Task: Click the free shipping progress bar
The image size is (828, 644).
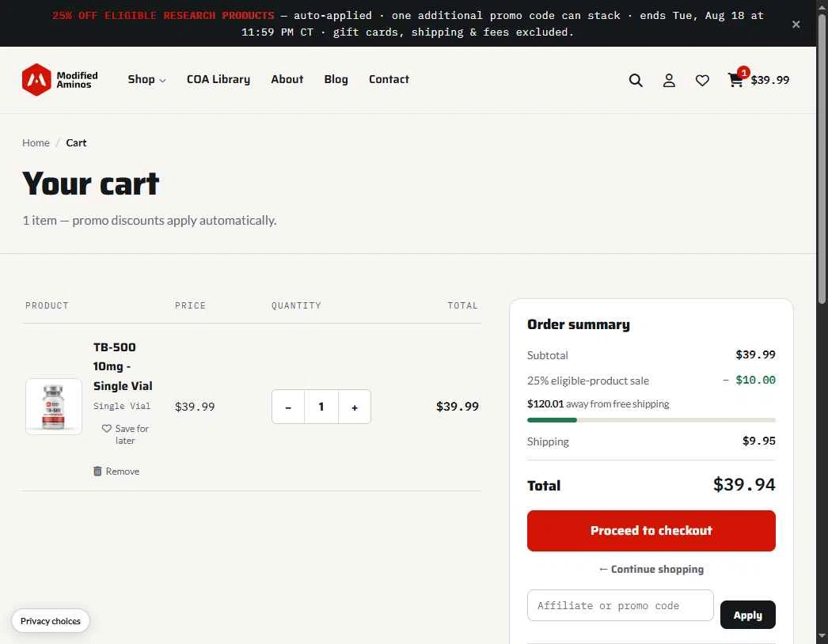Action: tap(651, 420)
